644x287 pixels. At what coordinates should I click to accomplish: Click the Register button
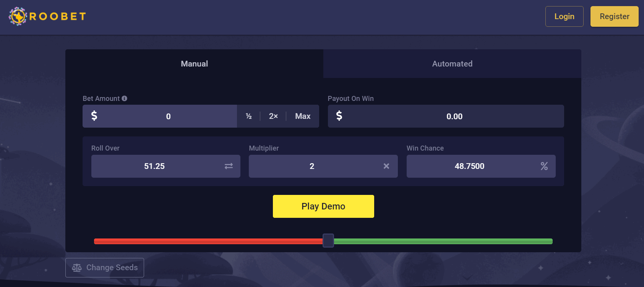(615, 16)
